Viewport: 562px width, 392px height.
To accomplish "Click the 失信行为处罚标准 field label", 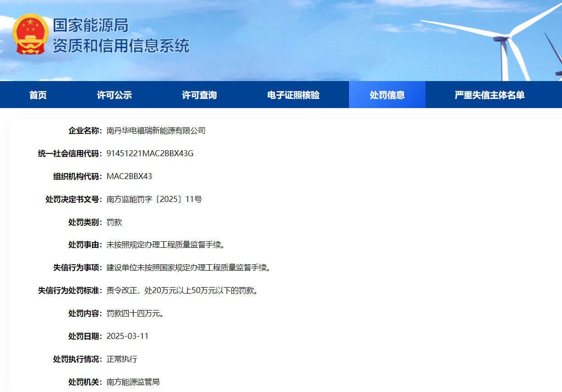I will click(70, 290).
